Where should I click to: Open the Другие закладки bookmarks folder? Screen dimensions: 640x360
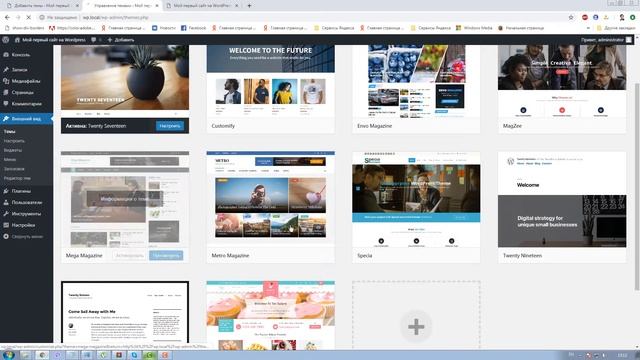(616, 28)
